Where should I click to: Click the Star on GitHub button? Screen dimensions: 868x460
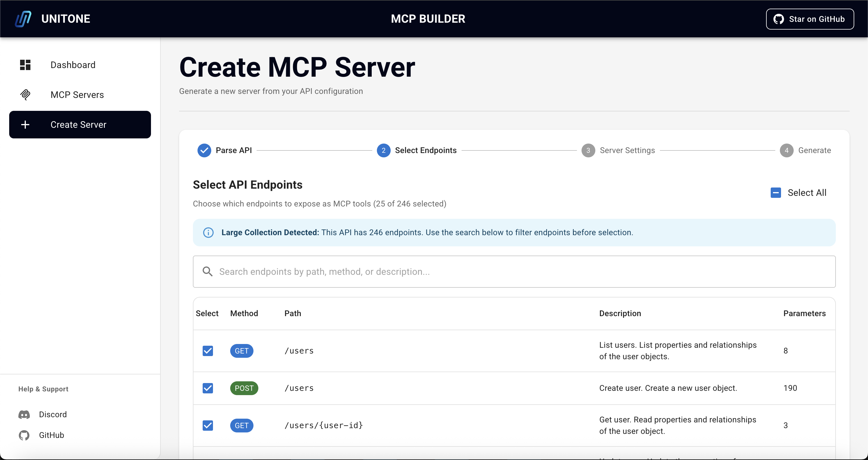(x=810, y=19)
